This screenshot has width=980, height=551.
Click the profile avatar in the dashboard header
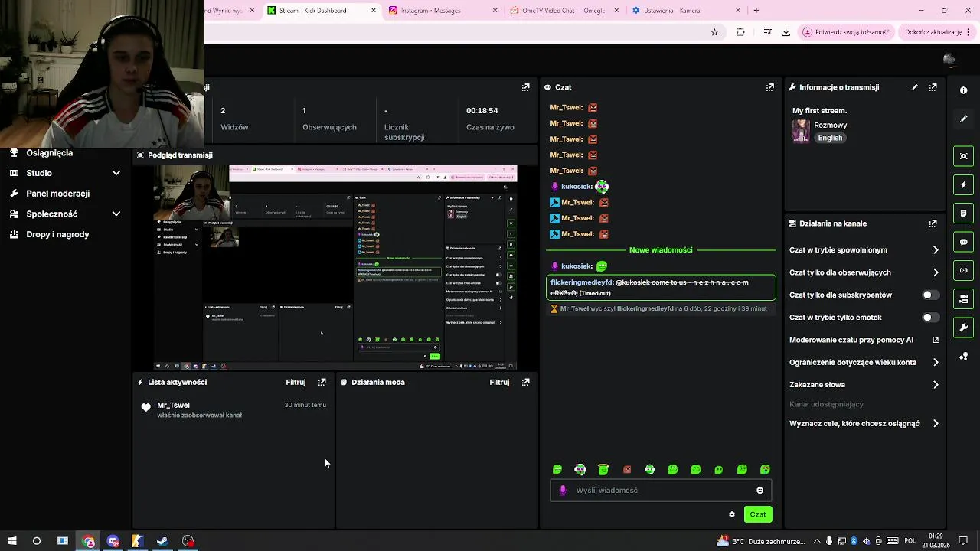click(x=949, y=60)
